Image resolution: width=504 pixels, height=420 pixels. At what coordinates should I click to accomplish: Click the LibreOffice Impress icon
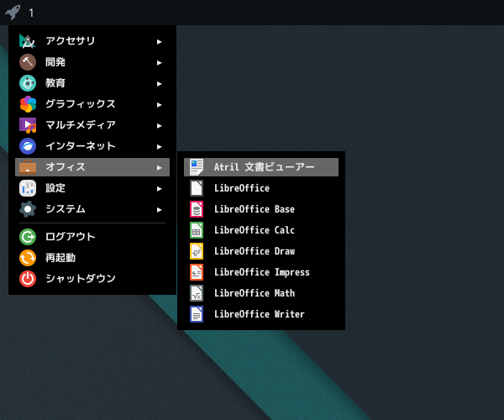pyautogui.click(x=197, y=272)
